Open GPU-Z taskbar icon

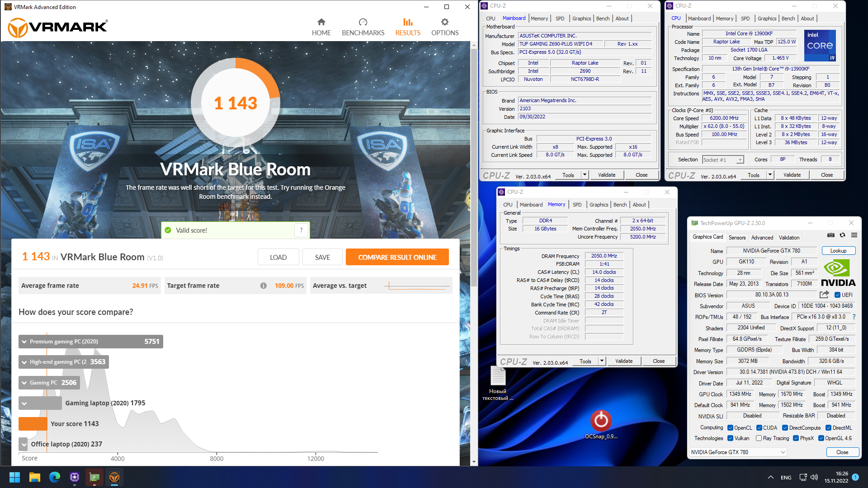[x=94, y=477]
